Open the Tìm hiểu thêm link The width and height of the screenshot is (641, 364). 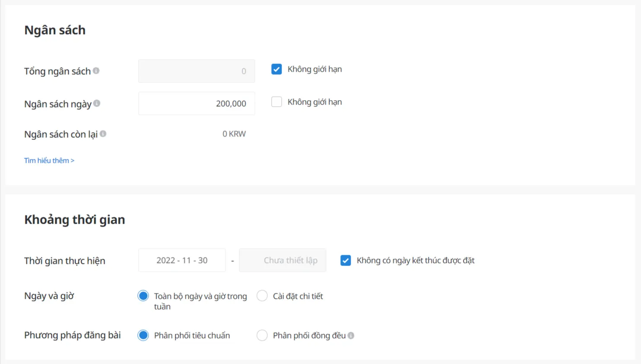[49, 161]
